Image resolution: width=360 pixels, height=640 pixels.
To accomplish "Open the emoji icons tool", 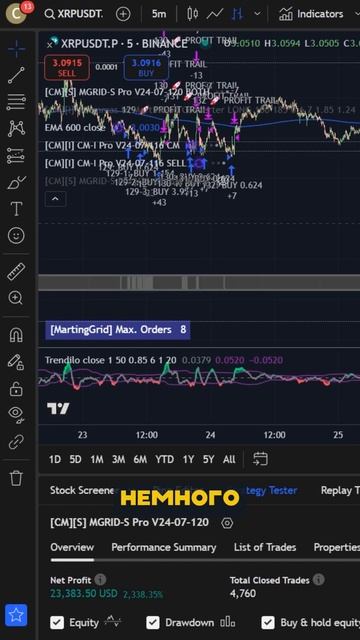I will tap(16, 236).
